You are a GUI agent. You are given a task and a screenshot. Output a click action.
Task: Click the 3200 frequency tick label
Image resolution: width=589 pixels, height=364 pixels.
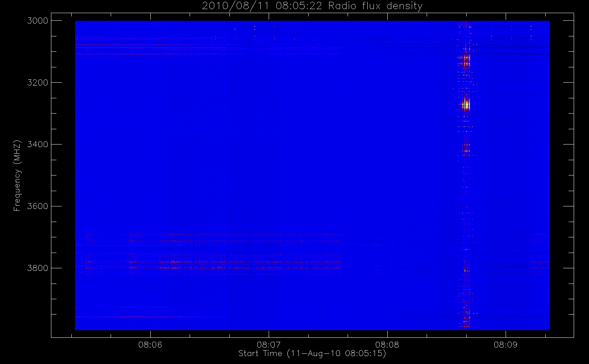coord(38,83)
